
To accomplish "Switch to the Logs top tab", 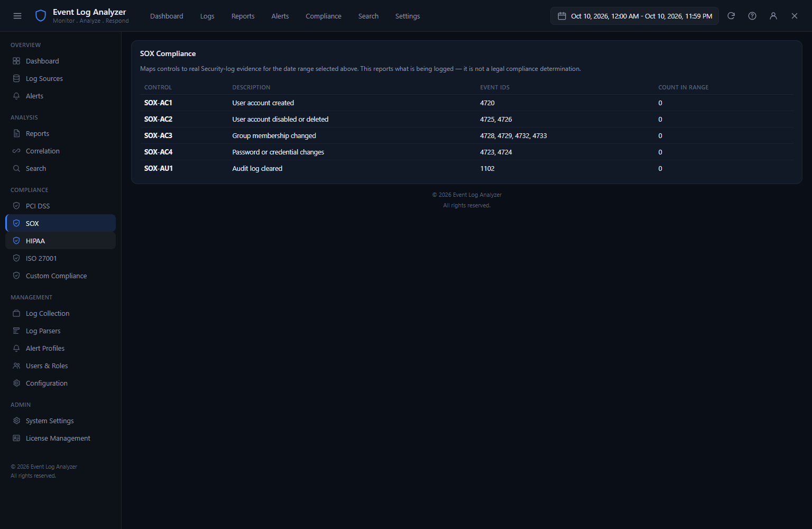I will [x=207, y=16].
